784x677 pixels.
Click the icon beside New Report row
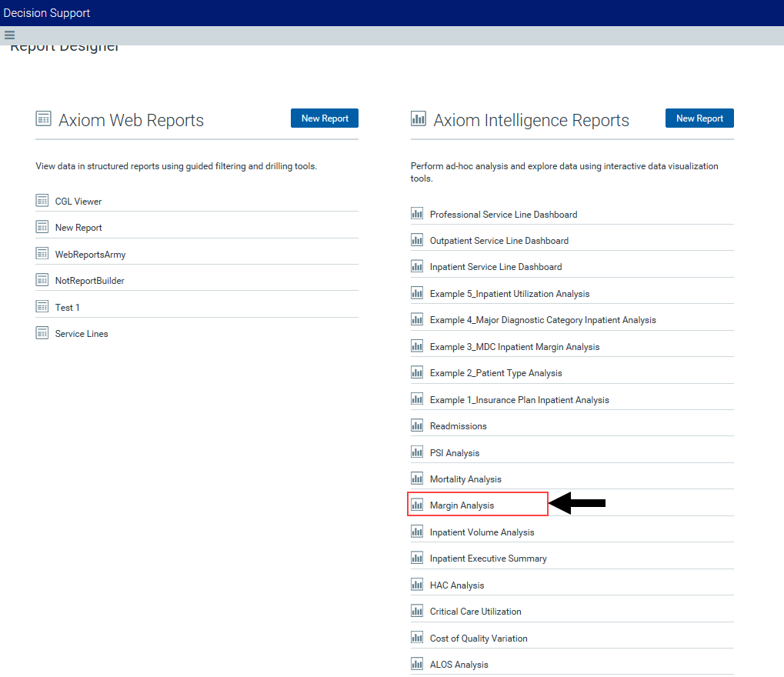pyautogui.click(x=42, y=227)
